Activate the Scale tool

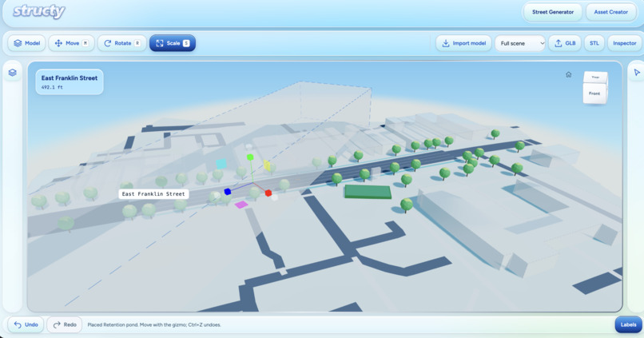pos(173,43)
